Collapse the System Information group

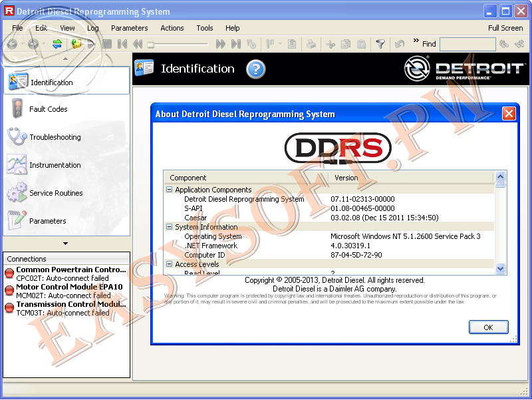tap(169, 226)
